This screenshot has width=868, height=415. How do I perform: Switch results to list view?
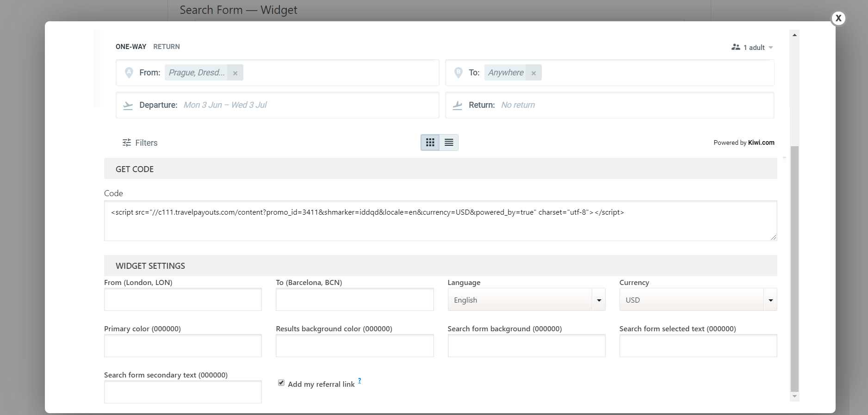coord(449,142)
